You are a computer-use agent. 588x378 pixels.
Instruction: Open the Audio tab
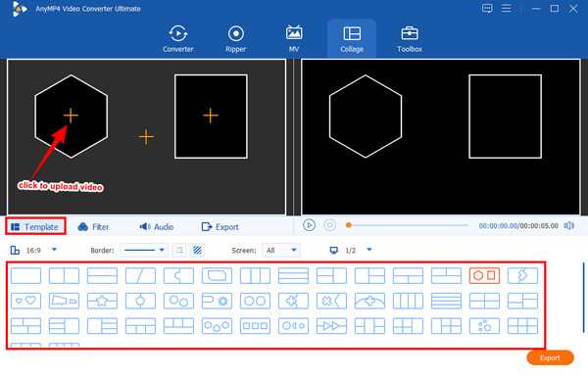pyautogui.click(x=157, y=226)
